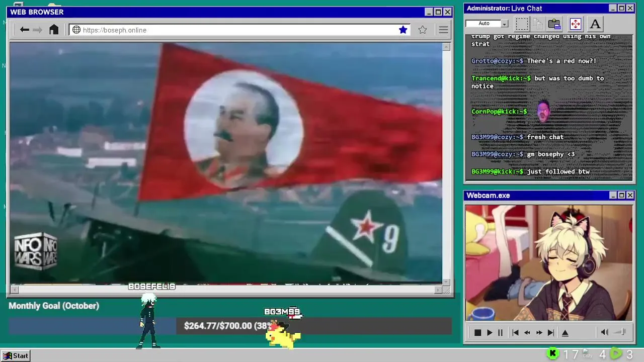Click the Grotto@cozy username in chat

click(x=497, y=61)
